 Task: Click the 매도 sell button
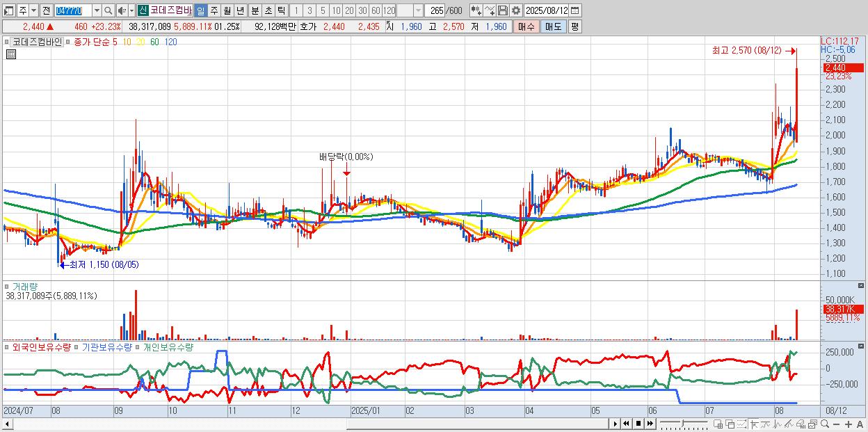click(x=553, y=26)
